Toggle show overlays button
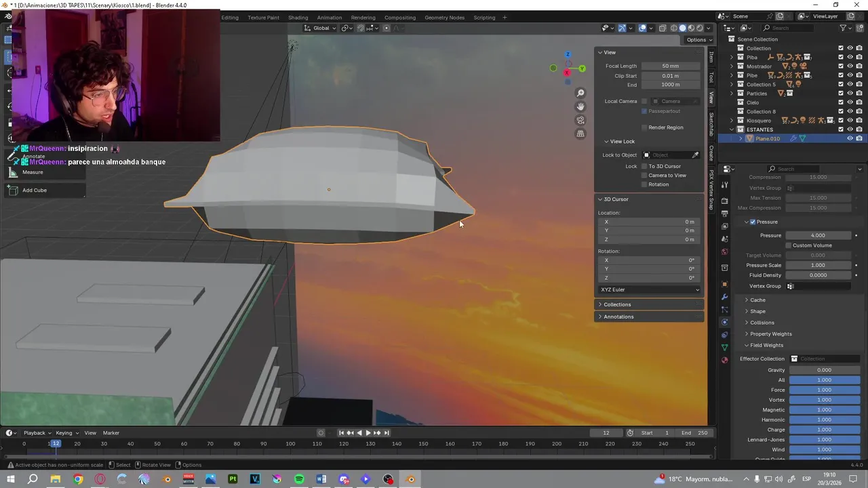The height and width of the screenshot is (488, 868). [x=642, y=28]
